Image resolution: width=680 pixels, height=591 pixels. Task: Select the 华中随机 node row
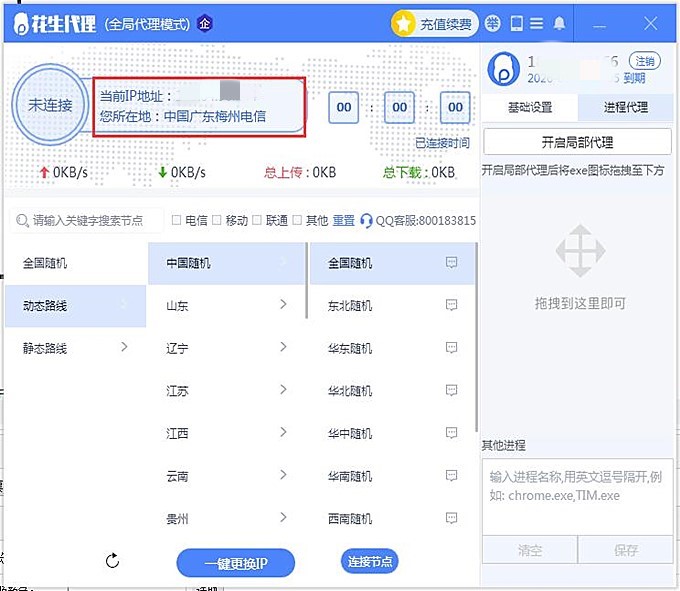(x=392, y=434)
